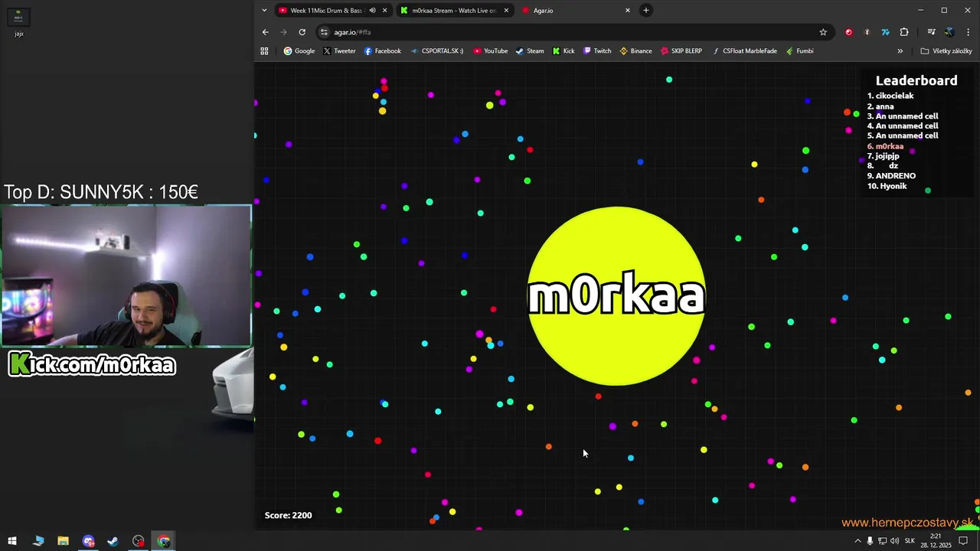Open the Extensions puzzle-piece menu

[904, 32]
